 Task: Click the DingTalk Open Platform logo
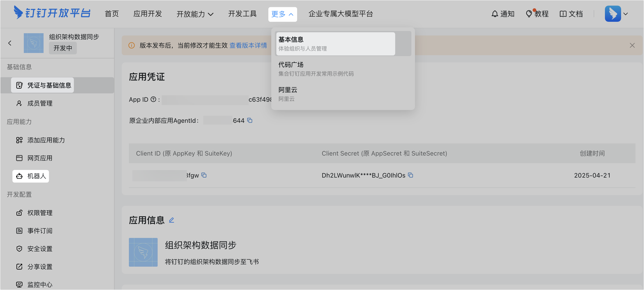[52, 13]
